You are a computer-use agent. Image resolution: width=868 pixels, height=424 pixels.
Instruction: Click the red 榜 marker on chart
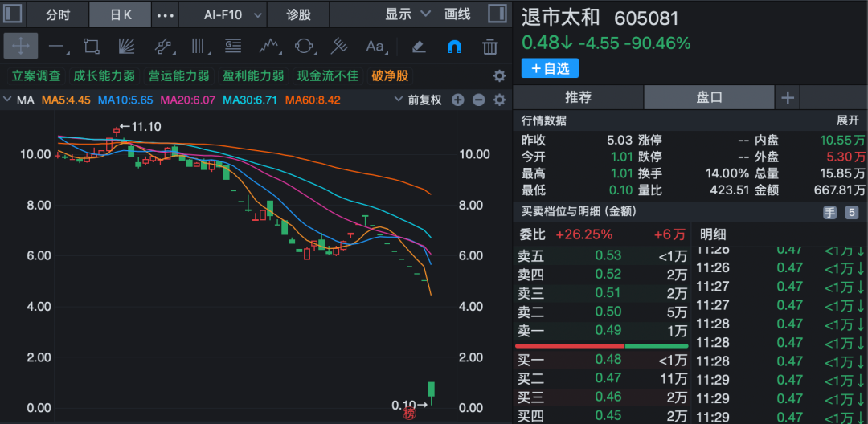tap(408, 414)
